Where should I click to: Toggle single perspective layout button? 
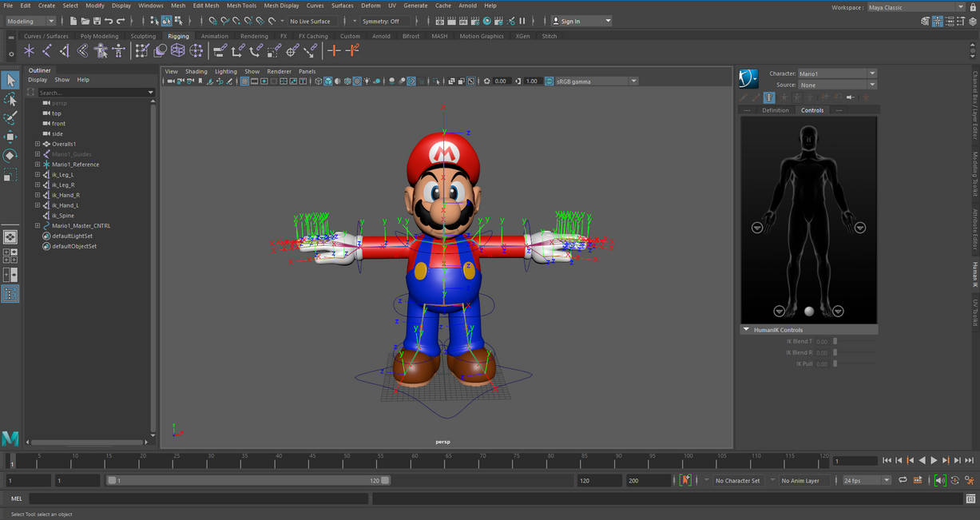[10, 237]
